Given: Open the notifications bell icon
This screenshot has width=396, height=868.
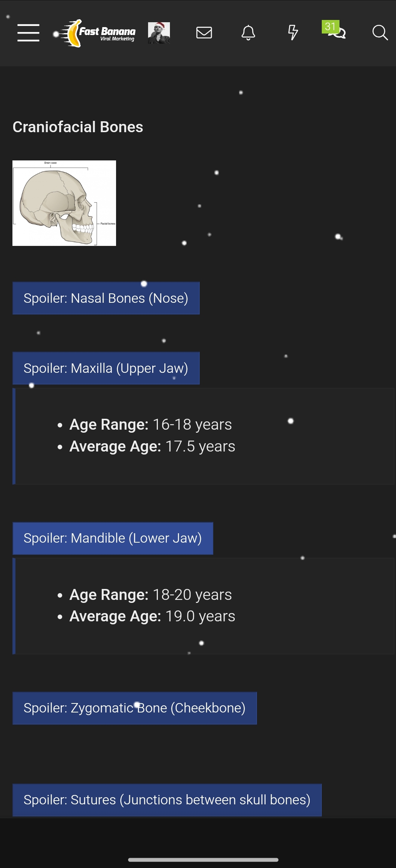Looking at the screenshot, I should tap(248, 33).
